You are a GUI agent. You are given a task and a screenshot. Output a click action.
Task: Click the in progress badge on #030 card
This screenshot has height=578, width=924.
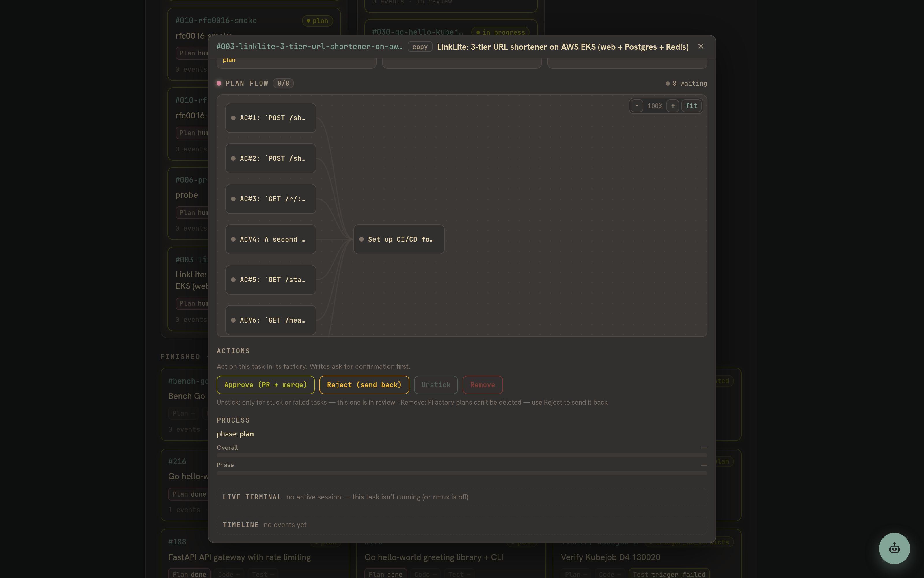[x=501, y=32]
